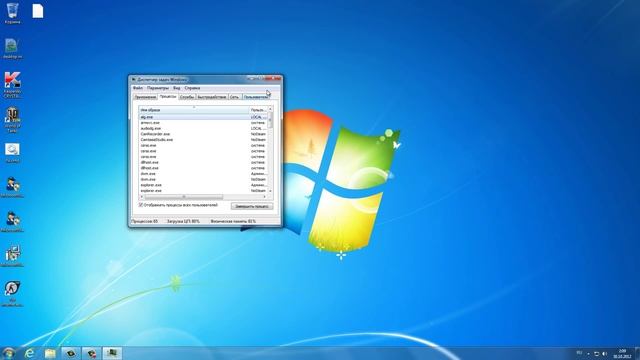
Task: Click the Физическая память status bar entry
Action: coord(233,221)
